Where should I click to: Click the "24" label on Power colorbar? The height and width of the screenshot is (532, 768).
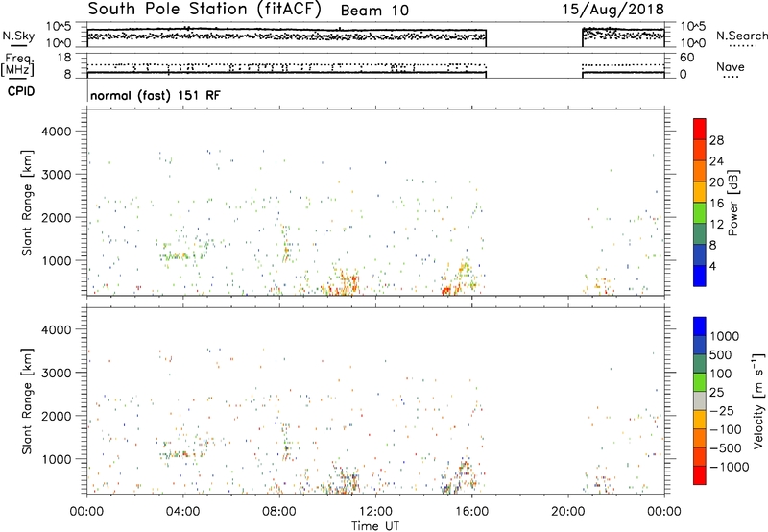pyautogui.click(x=716, y=161)
